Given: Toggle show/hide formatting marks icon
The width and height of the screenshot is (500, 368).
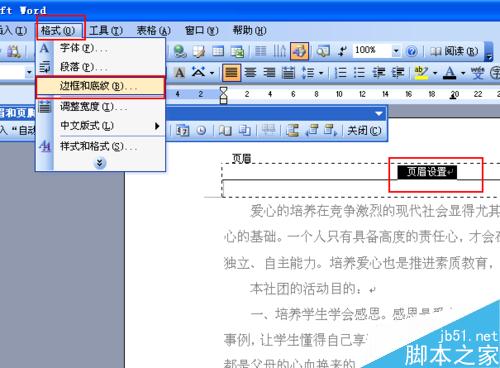Looking at the screenshot, I should click(x=342, y=51).
